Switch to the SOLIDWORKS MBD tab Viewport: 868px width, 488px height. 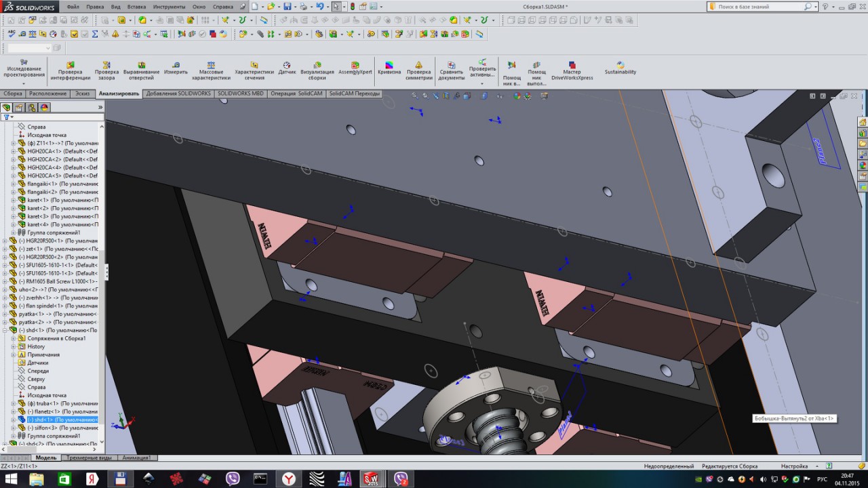pos(240,94)
